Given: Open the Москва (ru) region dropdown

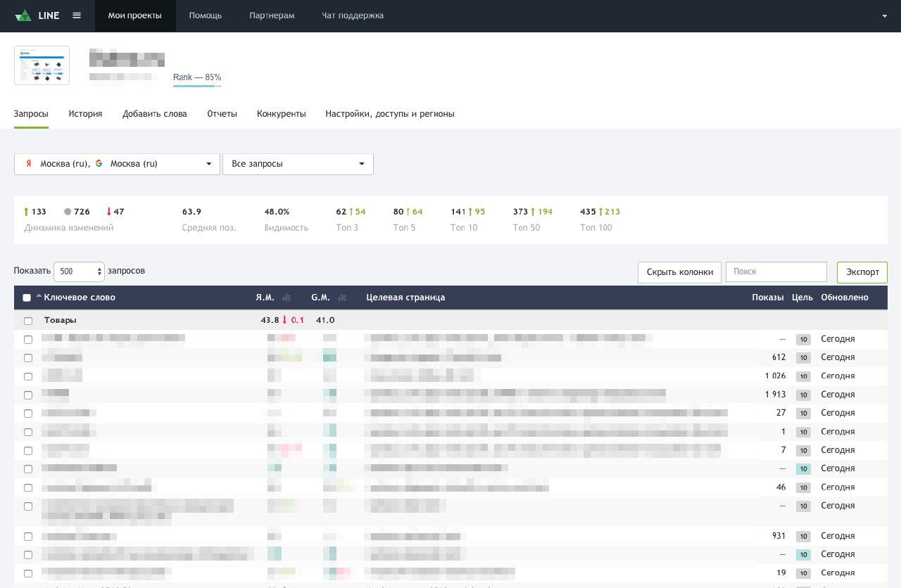Looking at the screenshot, I should [117, 164].
